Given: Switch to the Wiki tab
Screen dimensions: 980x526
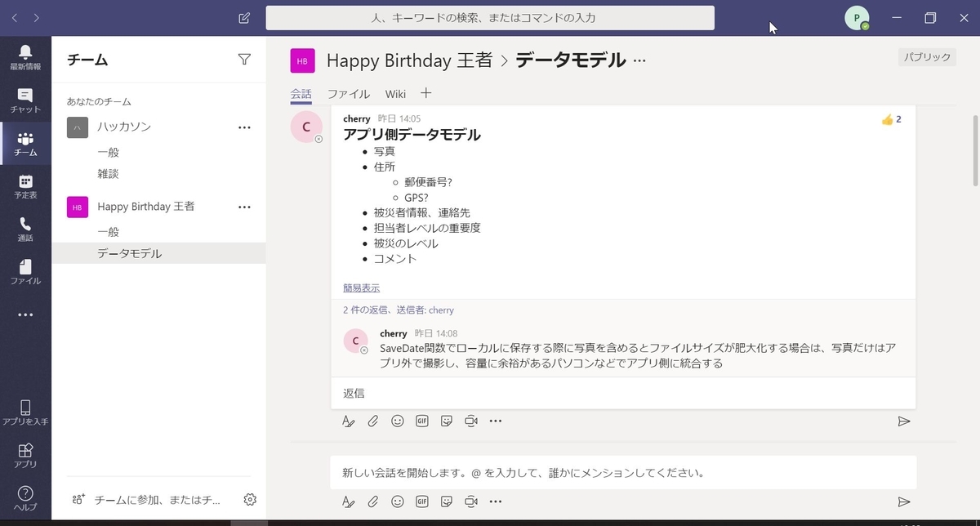Looking at the screenshot, I should 395,93.
